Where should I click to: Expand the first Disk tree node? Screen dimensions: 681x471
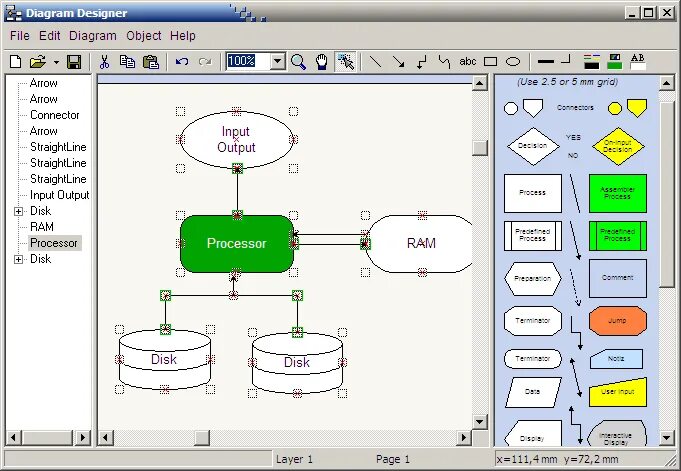pyautogui.click(x=18, y=211)
